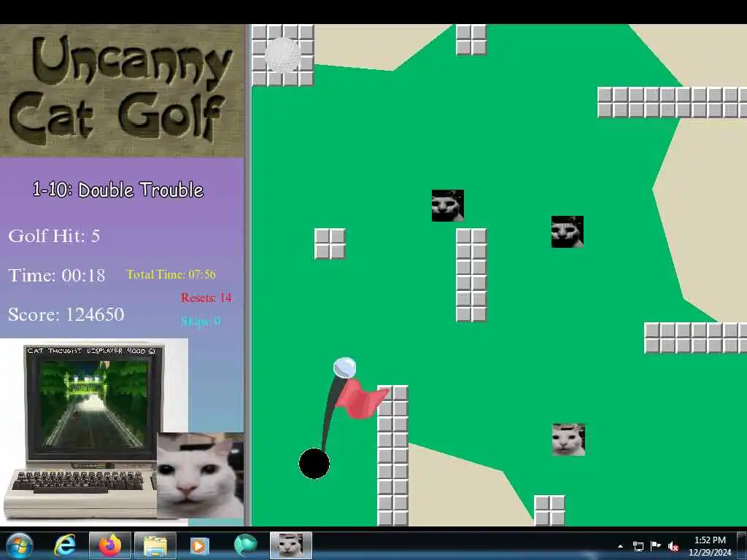Screen dimensions: 747x560
Task: Click the 'Total Time: 07:56' text
Action: pos(171,274)
